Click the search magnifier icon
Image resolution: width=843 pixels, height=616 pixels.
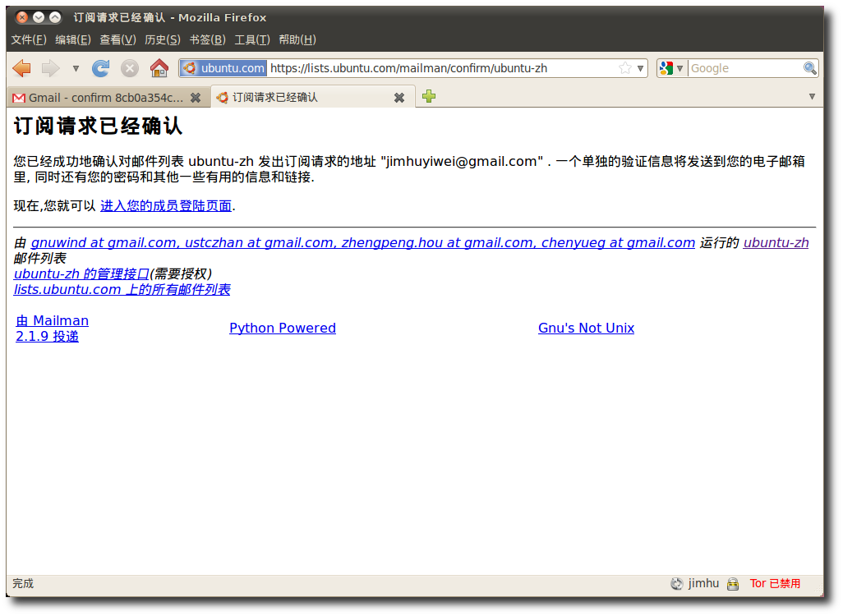click(809, 68)
